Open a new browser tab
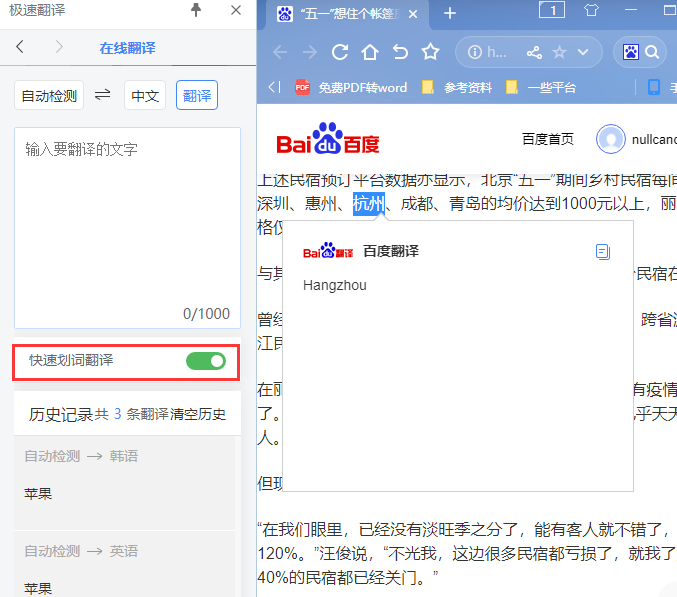 [x=450, y=13]
